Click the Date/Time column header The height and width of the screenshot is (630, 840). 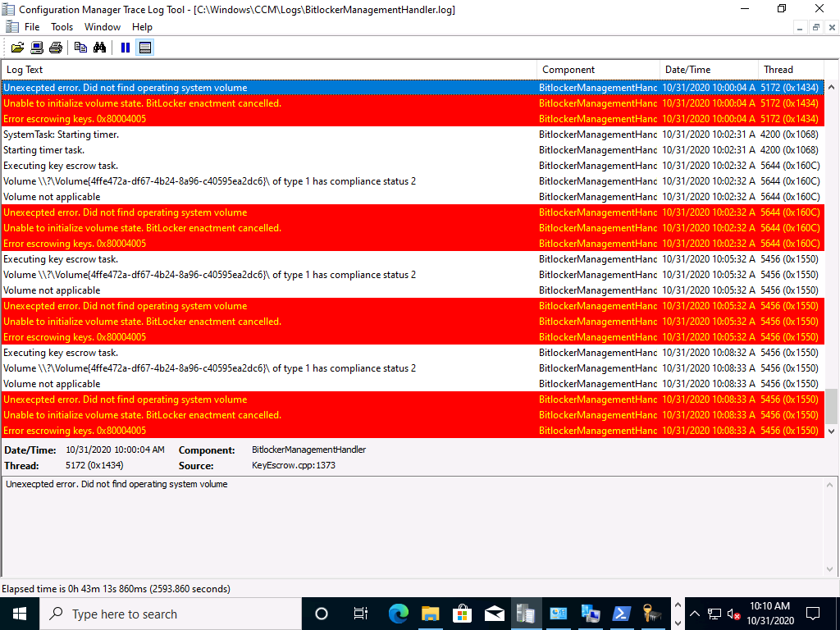(710, 70)
